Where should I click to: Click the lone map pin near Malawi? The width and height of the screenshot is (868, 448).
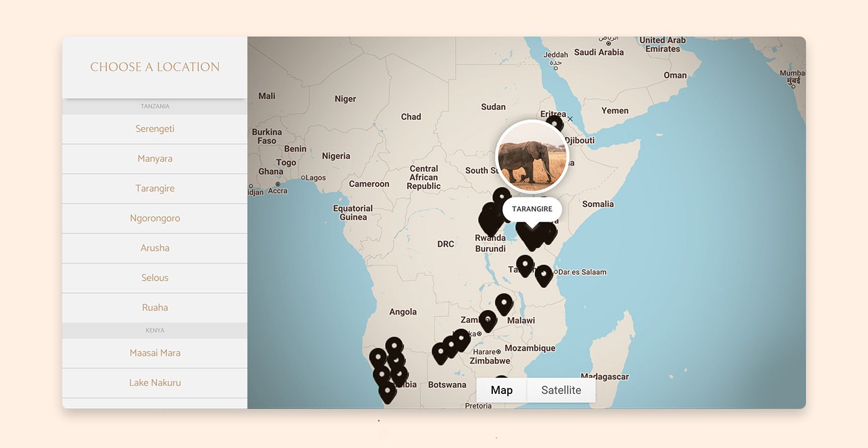click(x=503, y=302)
